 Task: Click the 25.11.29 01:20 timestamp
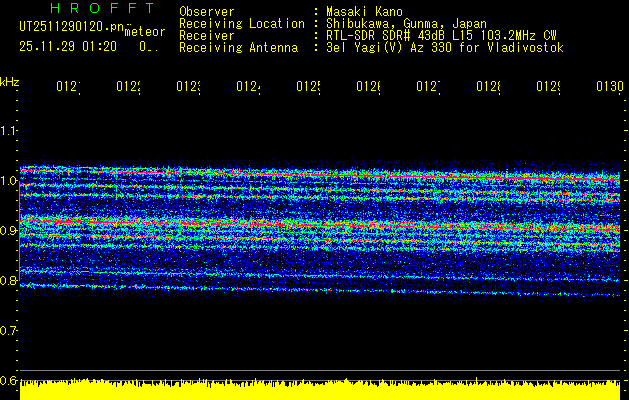[68, 47]
